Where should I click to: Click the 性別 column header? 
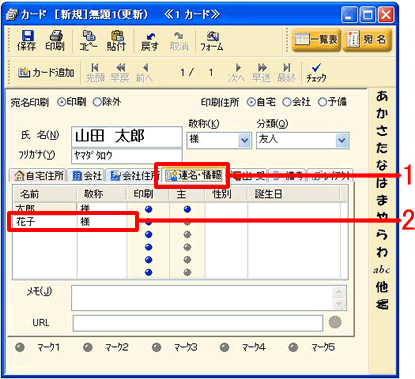[x=226, y=194]
